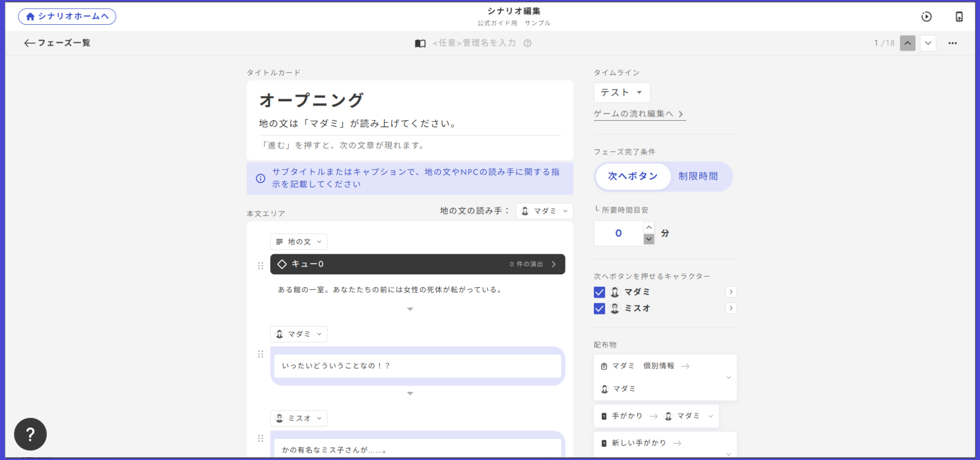
Task: Select the 次へボタン completion option
Action: pyautogui.click(x=633, y=176)
